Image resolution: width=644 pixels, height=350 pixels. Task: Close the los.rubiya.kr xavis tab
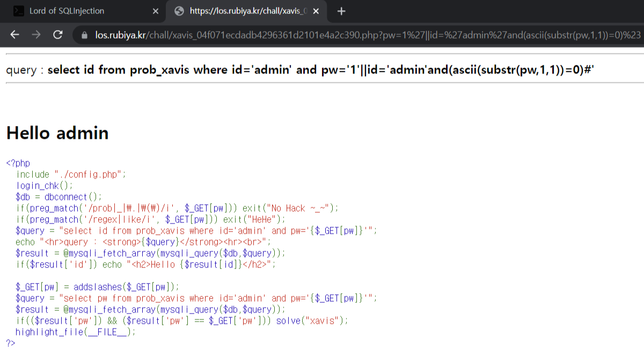click(316, 11)
